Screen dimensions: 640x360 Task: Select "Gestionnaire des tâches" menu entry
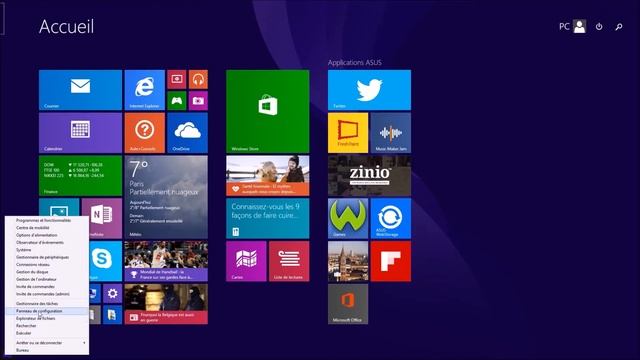47,304
